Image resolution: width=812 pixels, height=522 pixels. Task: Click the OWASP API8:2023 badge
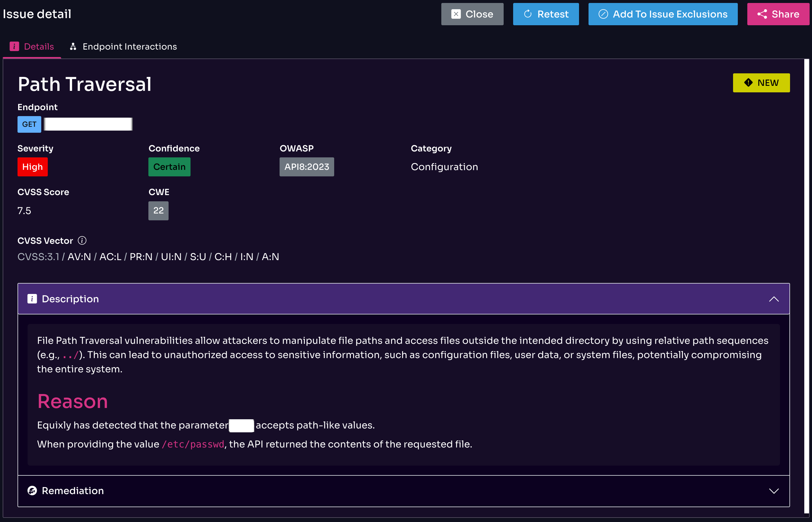pyautogui.click(x=306, y=167)
